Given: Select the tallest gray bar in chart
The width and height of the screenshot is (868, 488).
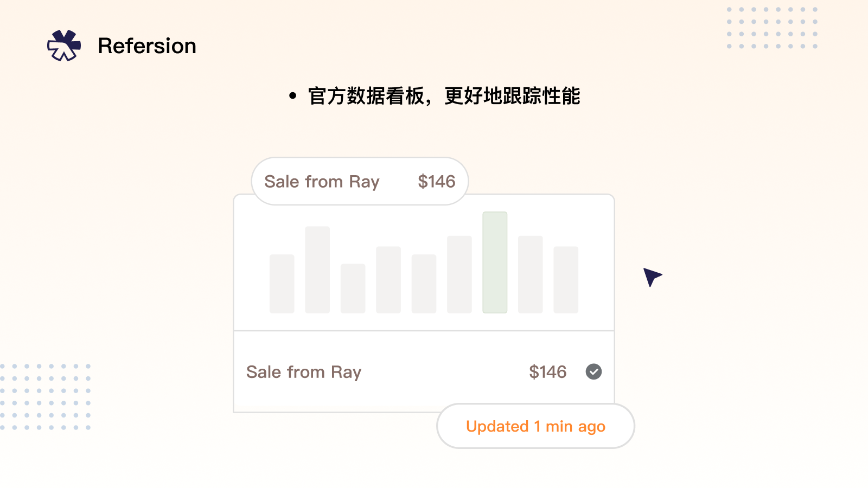Looking at the screenshot, I should click(317, 269).
